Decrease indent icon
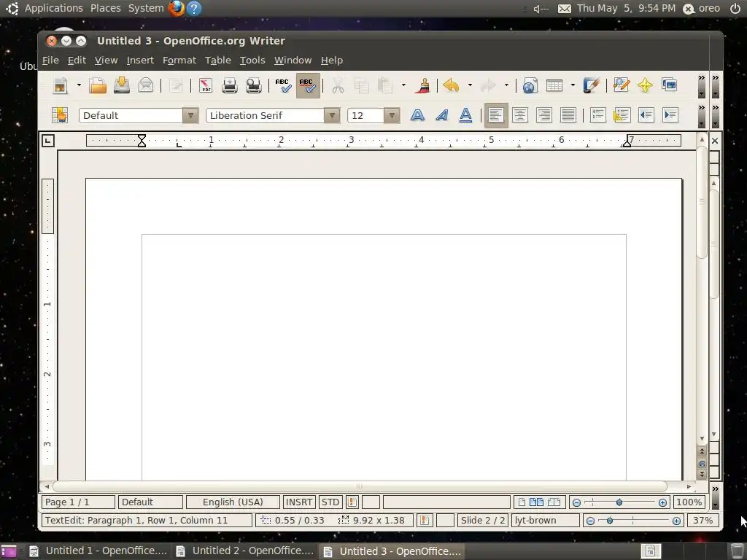 [646, 115]
